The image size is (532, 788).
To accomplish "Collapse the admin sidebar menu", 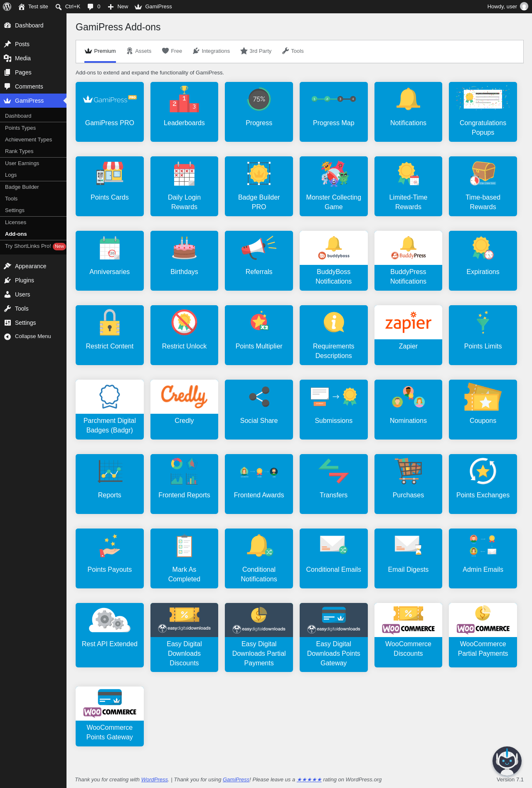I will 33,336.
